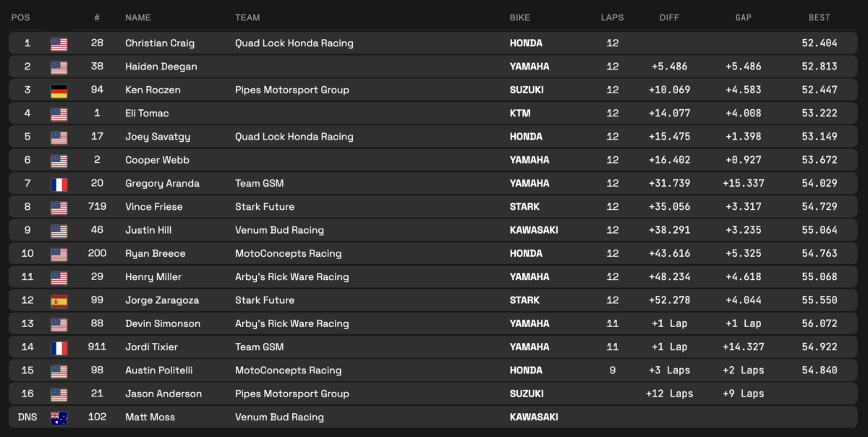The height and width of the screenshot is (437, 868).
Task: Click the TEAM column header
Action: (x=247, y=17)
